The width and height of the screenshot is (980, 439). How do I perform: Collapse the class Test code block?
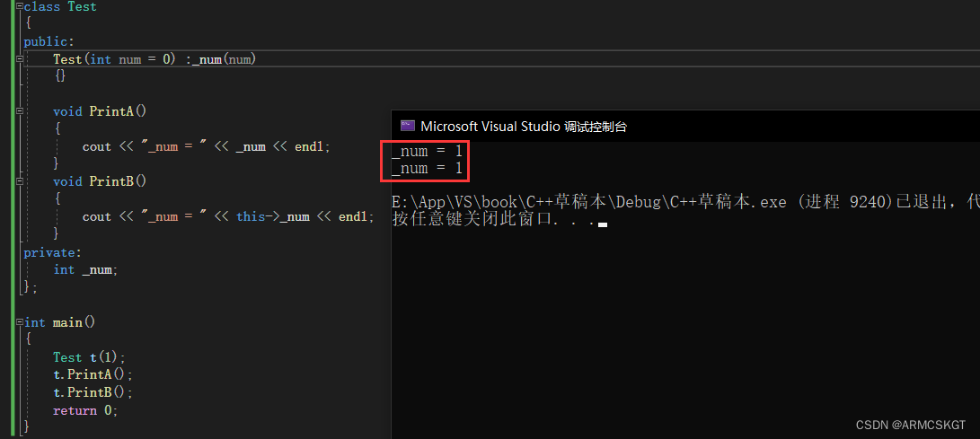tap(20, 6)
